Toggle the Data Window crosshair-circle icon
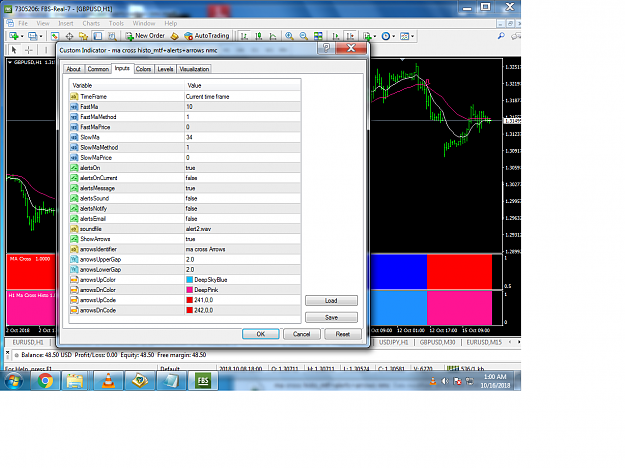 pyautogui.click(x=69, y=36)
